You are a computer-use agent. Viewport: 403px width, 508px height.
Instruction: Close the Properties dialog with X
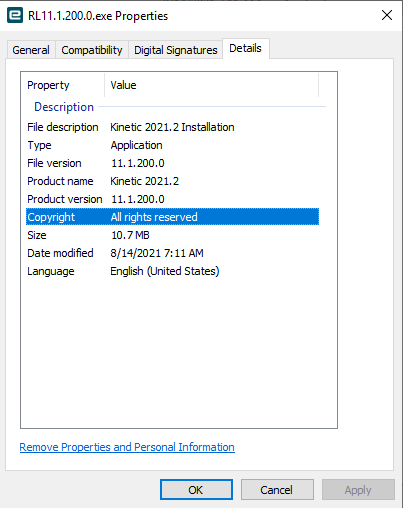(387, 15)
